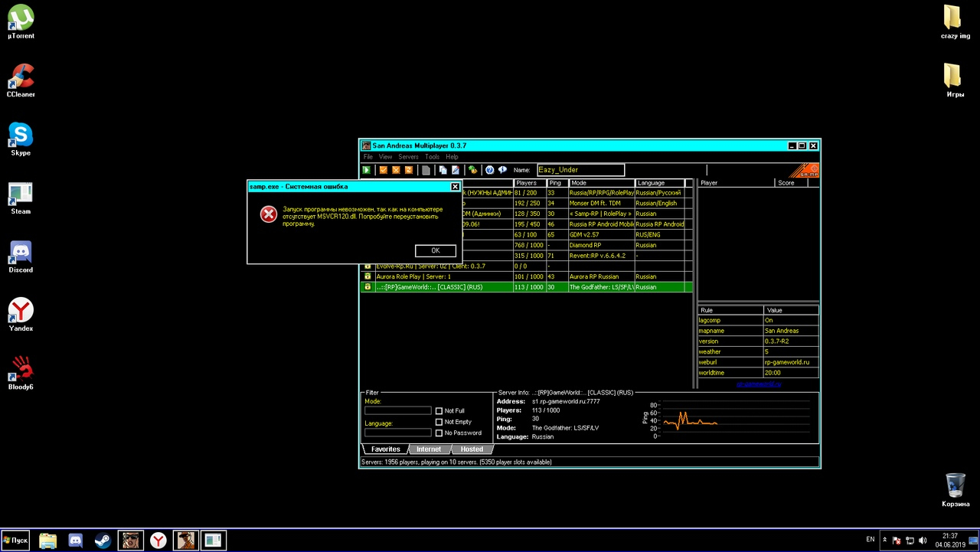Open the Корзина recycle bin
Viewport: 980px width, 552px height.
coord(955,490)
